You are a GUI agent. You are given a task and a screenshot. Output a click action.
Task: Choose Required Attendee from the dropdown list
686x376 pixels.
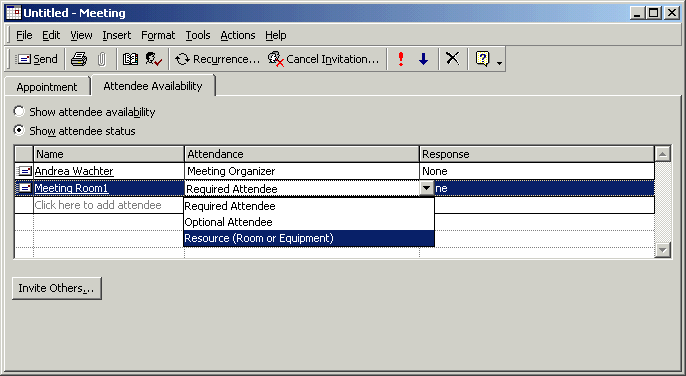point(309,206)
